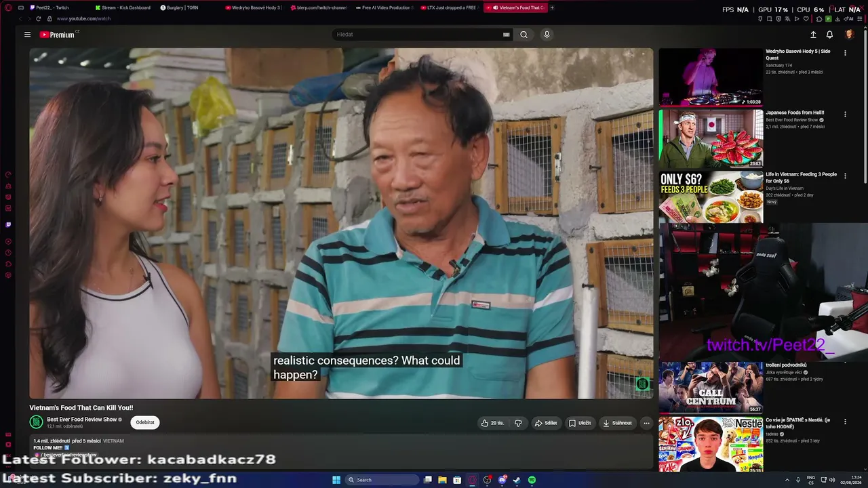The image size is (868, 488).
Task: Open the Only $6 Feeds 3 People thumbnail
Action: coord(711,197)
